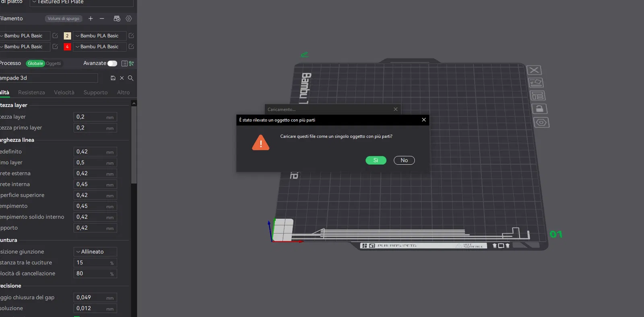Switch process scope to Oggetti
This screenshot has height=317, width=644.
(54, 63)
